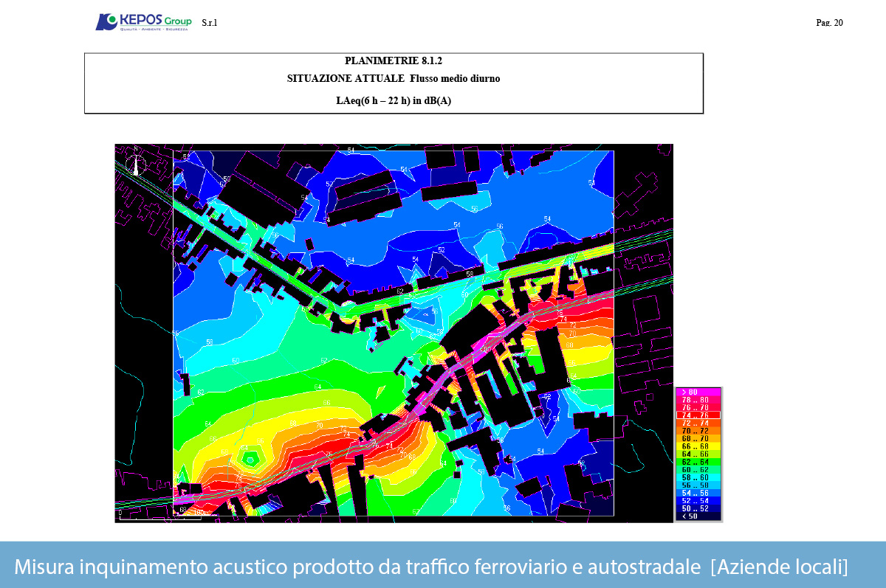Click '[Aziende locali]' in the caption
The image size is (886, 588).
click(779, 567)
